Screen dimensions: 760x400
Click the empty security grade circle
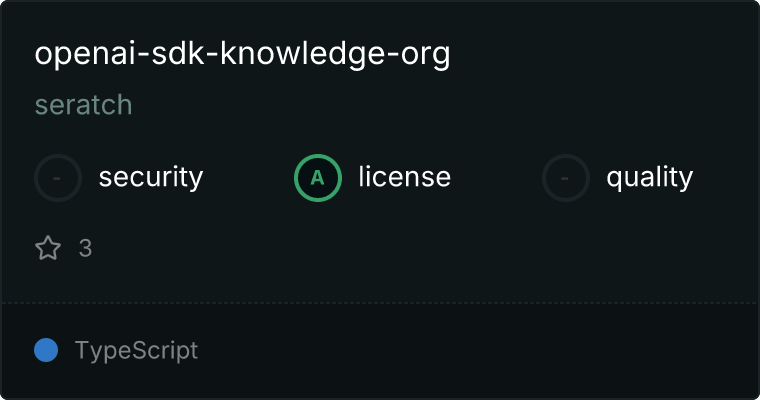(x=58, y=178)
